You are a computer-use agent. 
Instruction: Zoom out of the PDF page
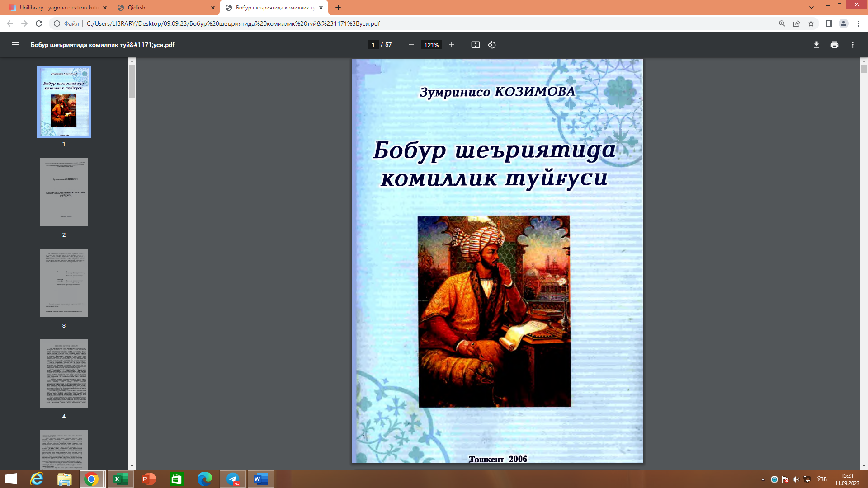click(410, 45)
